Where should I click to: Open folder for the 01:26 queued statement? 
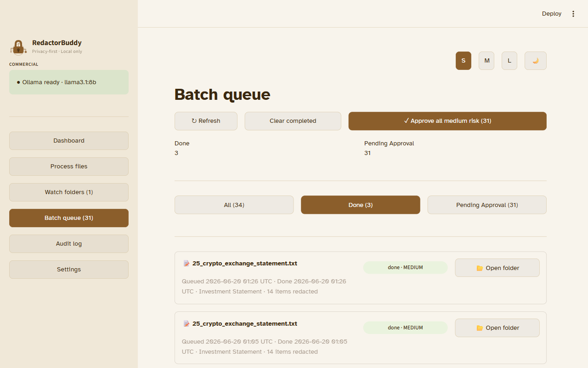click(x=498, y=268)
